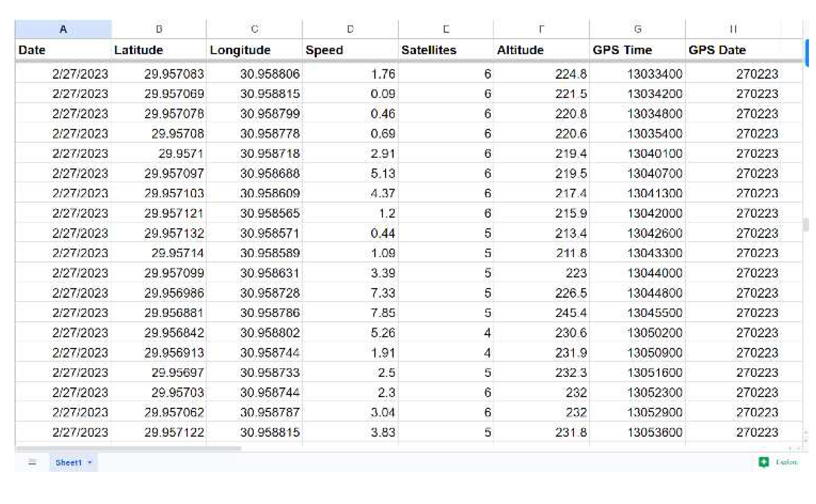Open the Sheet1 tab dropdown arrow

coord(90,463)
